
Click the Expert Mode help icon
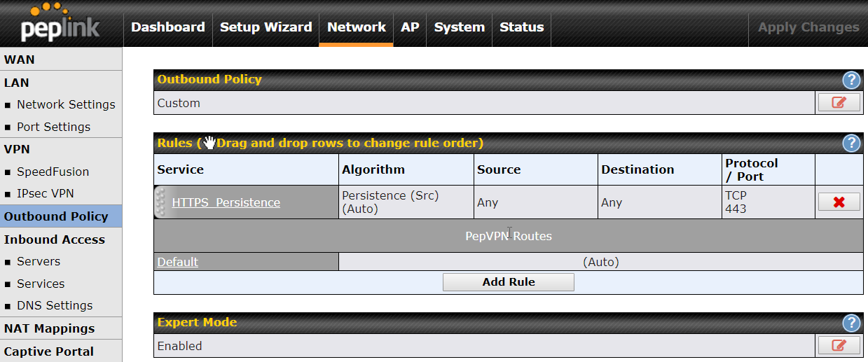[850, 323]
